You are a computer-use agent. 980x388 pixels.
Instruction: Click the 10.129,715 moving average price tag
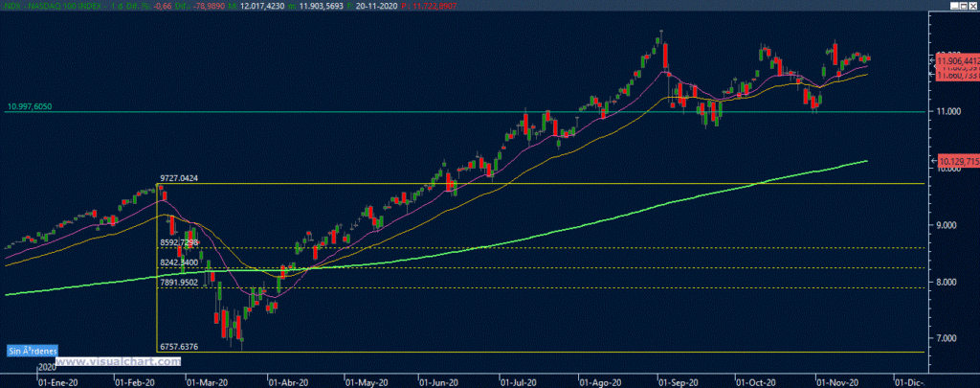pos(959,160)
